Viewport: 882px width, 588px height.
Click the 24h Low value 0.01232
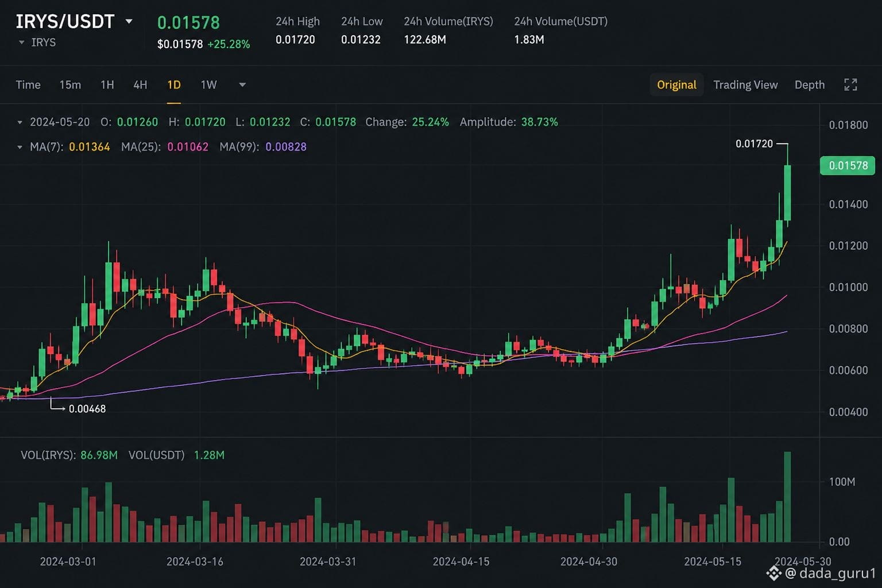[x=361, y=40]
